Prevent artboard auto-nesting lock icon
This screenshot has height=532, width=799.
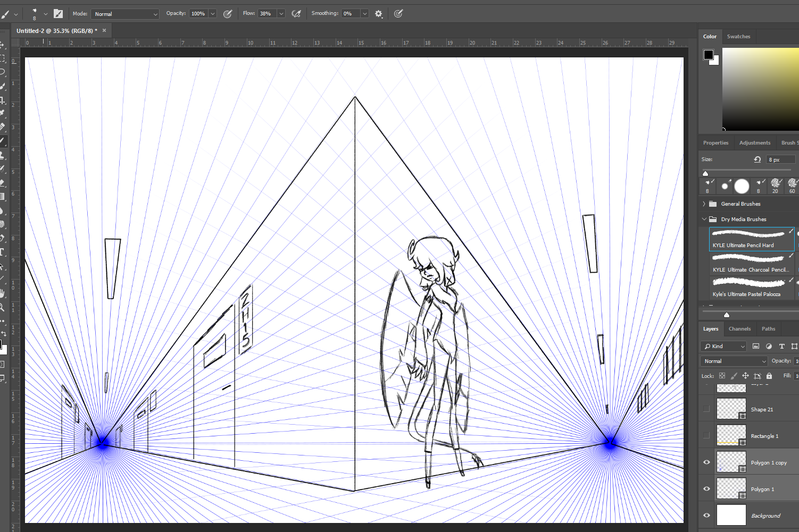[x=757, y=376]
